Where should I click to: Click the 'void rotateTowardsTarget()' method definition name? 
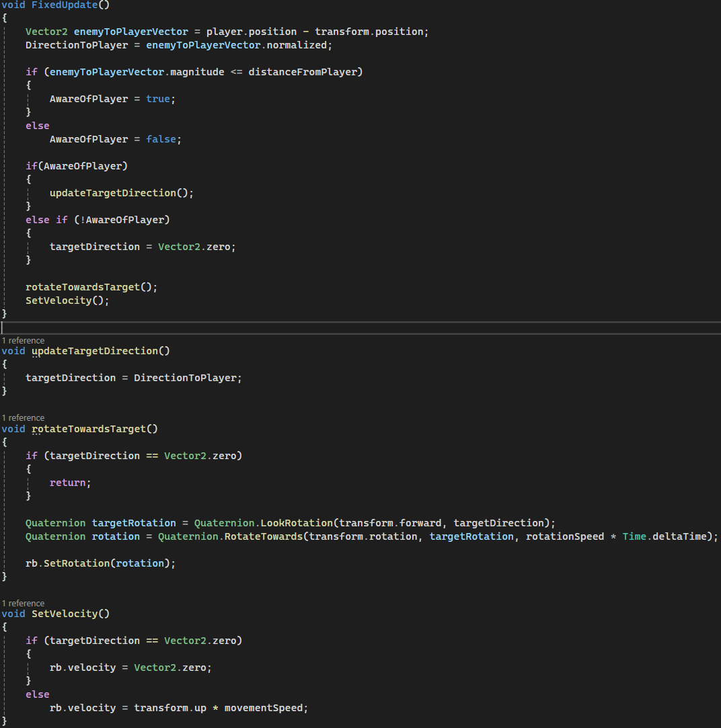[x=89, y=429]
